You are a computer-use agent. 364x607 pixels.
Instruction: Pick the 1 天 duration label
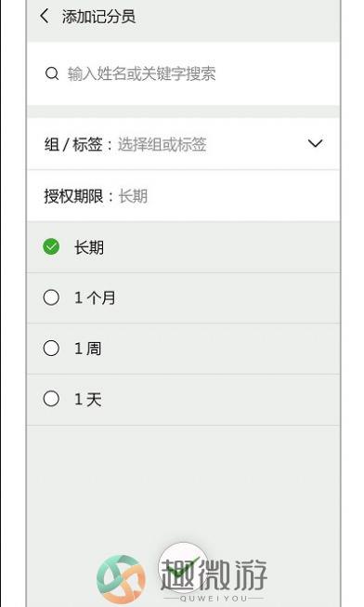(88, 399)
